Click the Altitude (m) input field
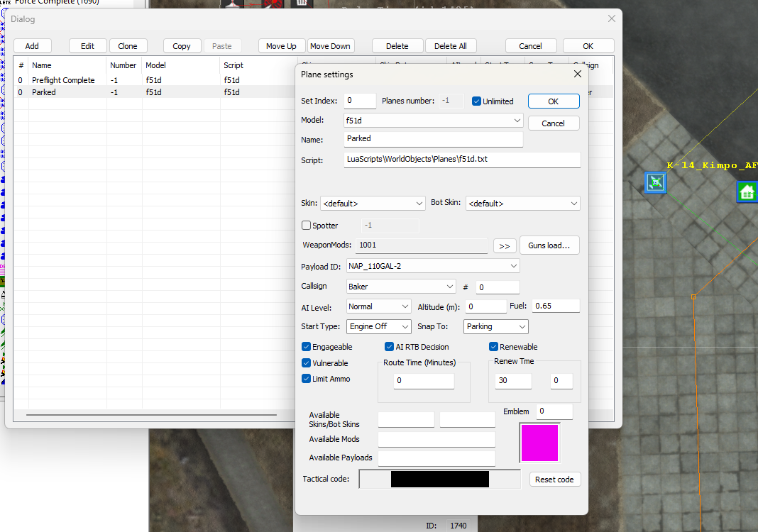Image resolution: width=758 pixels, height=532 pixels. (x=486, y=306)
